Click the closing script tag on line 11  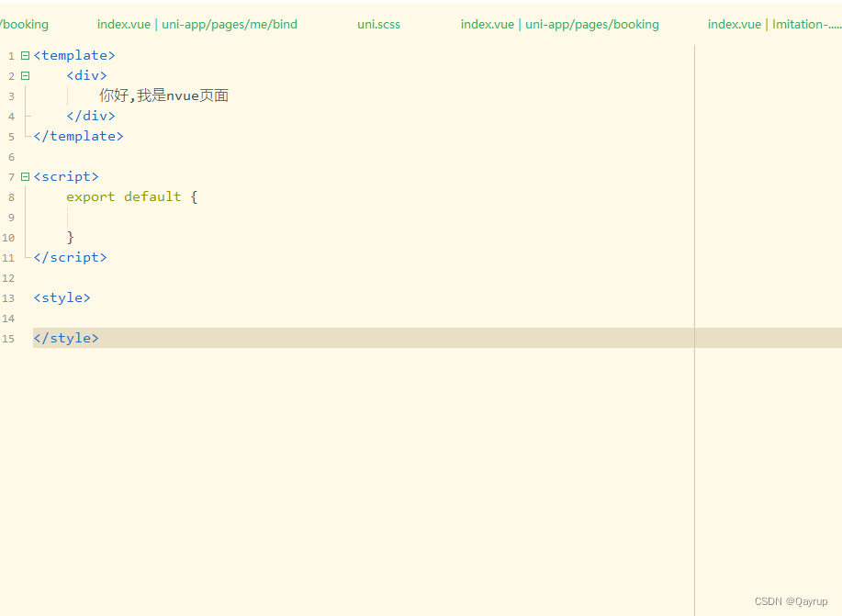click(x=70, y=257)
